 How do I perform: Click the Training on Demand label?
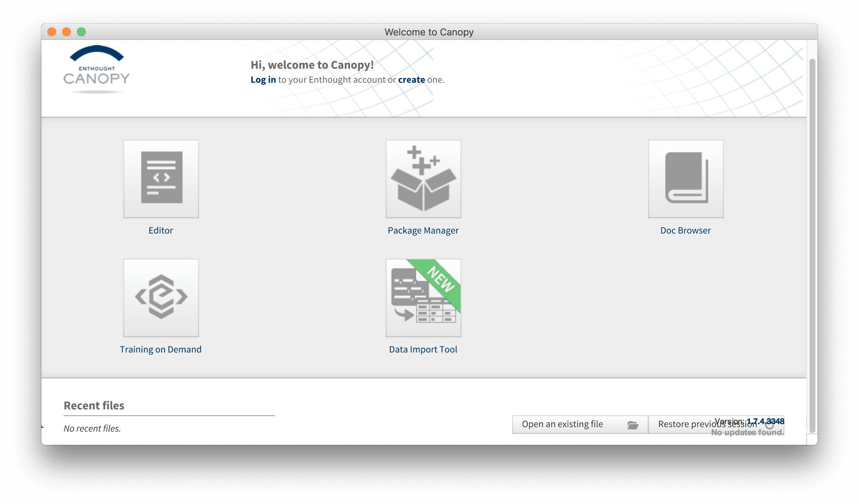161,350
